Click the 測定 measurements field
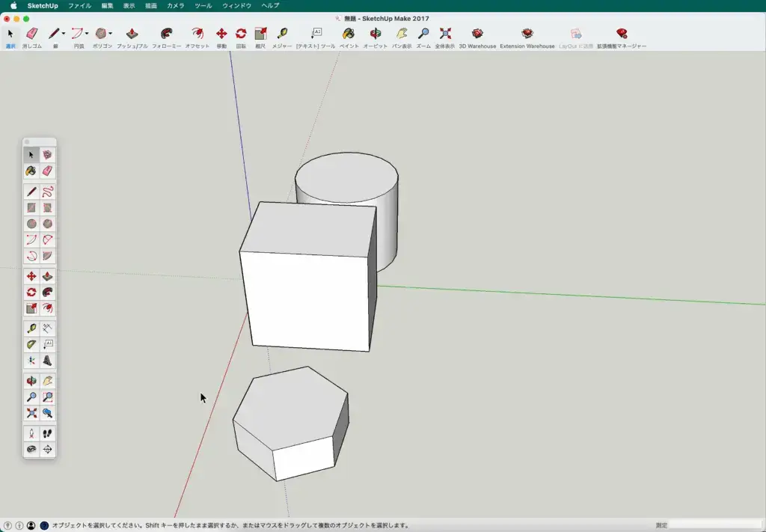Viewport: 766px width, 532px height. point(714,526)
